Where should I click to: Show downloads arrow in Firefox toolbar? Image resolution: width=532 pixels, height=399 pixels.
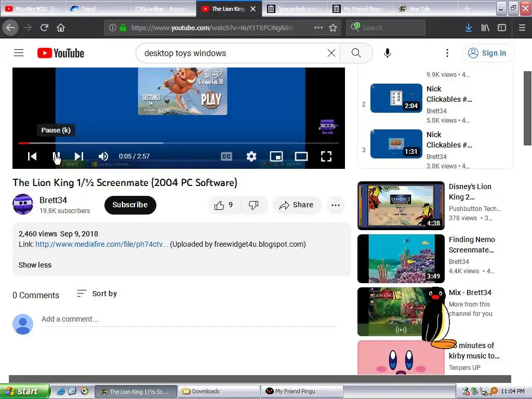pos(469,28)
